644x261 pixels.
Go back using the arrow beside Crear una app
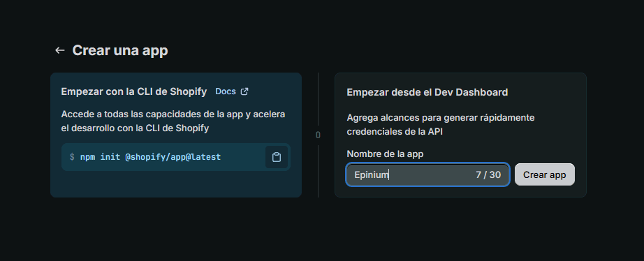pyautogui.click(x=60, y=50)
